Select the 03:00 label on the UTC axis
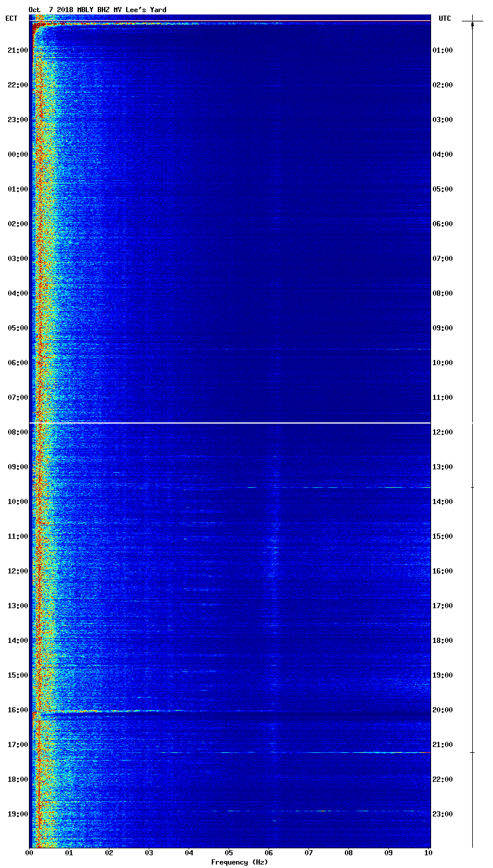Screen dimensions: 493x868 point(443,120)
